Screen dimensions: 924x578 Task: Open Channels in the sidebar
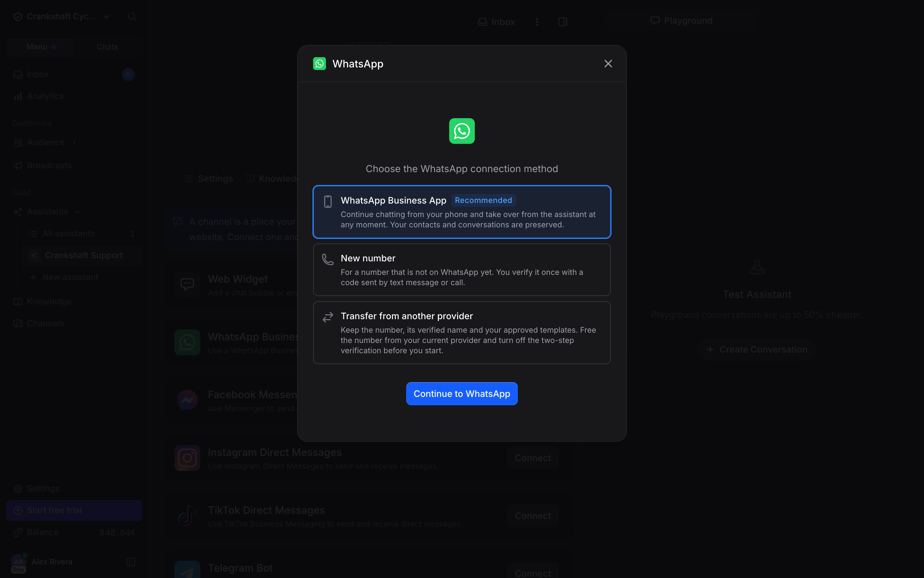tap(74, 323)
